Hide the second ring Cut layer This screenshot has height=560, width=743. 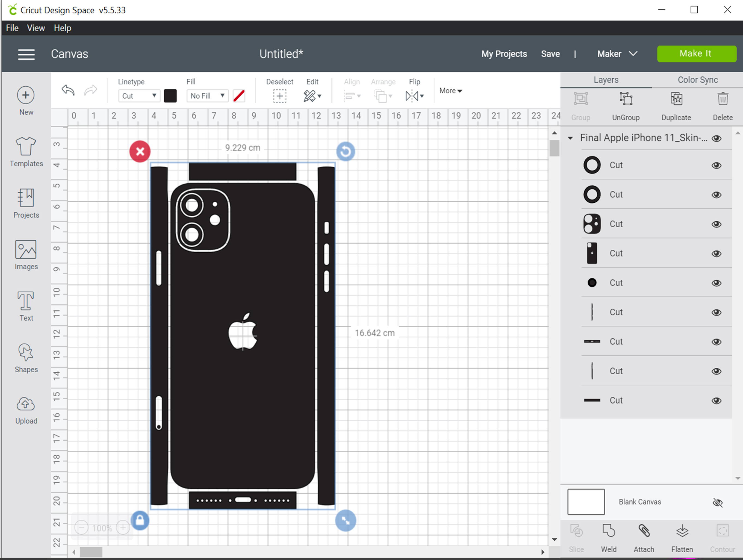click(717, 195)
